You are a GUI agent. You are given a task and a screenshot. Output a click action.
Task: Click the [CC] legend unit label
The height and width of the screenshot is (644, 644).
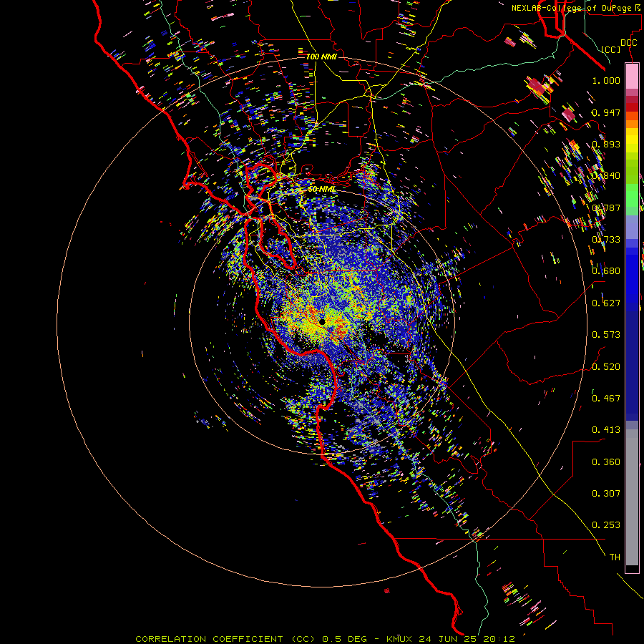pos(610,49)
